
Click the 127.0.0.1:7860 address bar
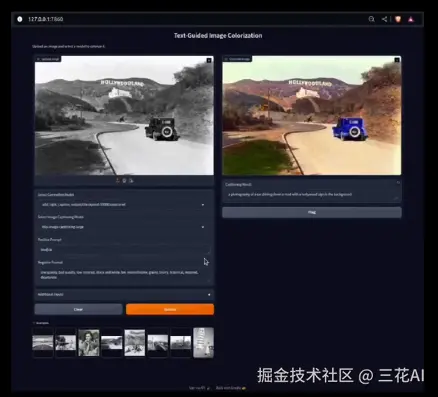coord(46,19)
